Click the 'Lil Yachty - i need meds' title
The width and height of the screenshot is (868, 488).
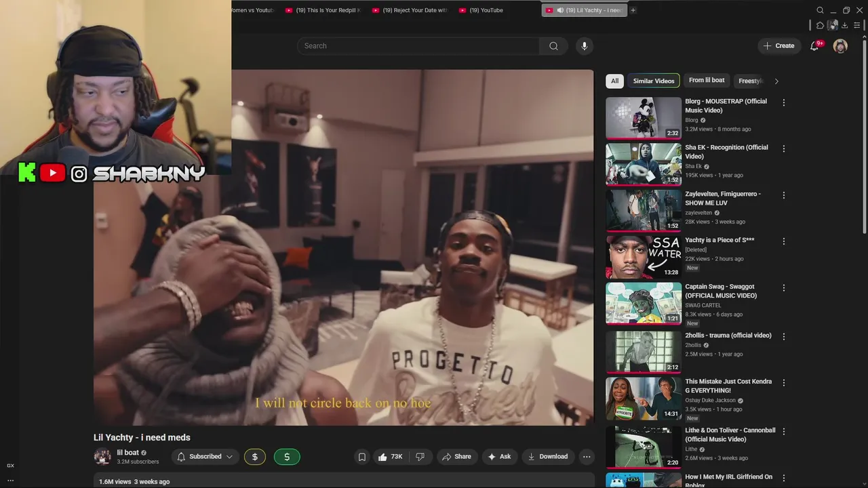(142, 438)
